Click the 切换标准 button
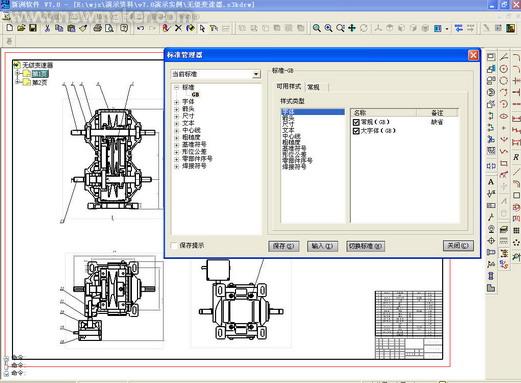Image resolution: width=521 pixels, height=383 pixels. [365, 246]
